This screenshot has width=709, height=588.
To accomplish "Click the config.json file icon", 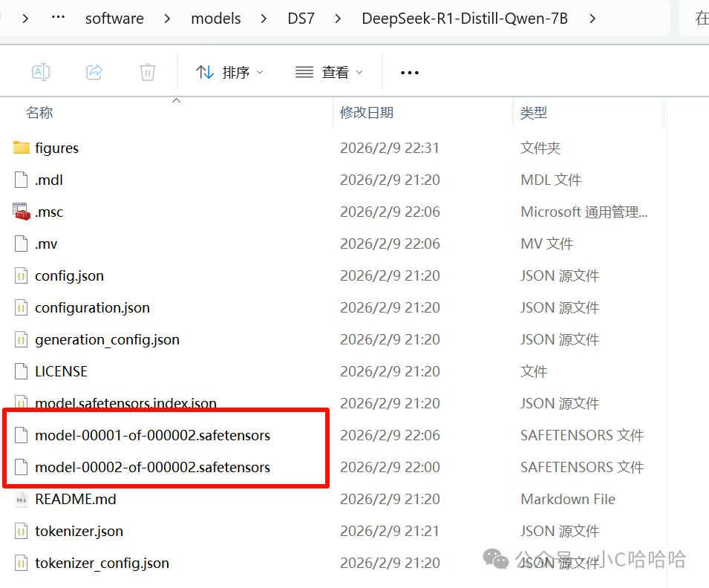I will [22, 275].
